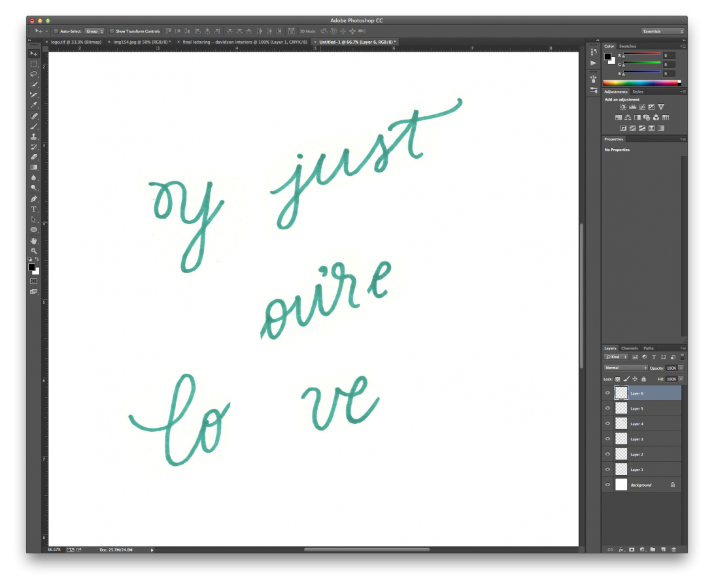Toggle Lock transparent pixels for Layer 6
Screen dimensions: 714x588
tap(617, 379)
